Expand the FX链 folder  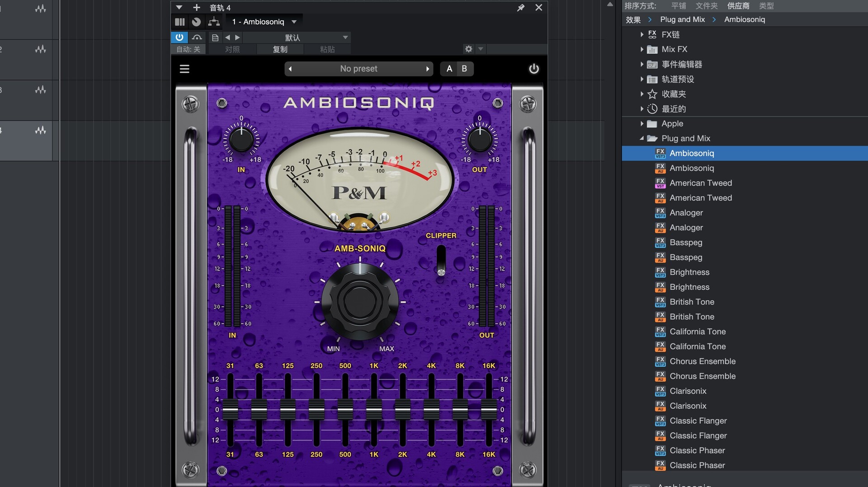click(642, 34)
